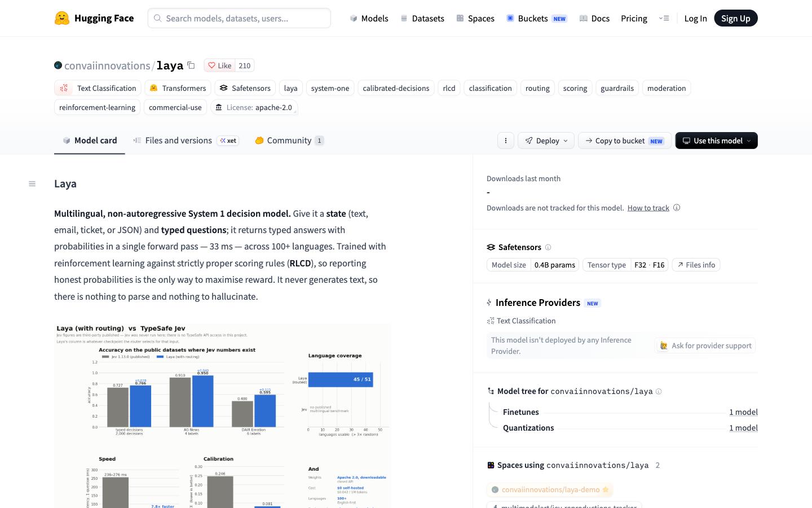Click the 0.4B params model size value
812x508 pixels.
(555, 265)
